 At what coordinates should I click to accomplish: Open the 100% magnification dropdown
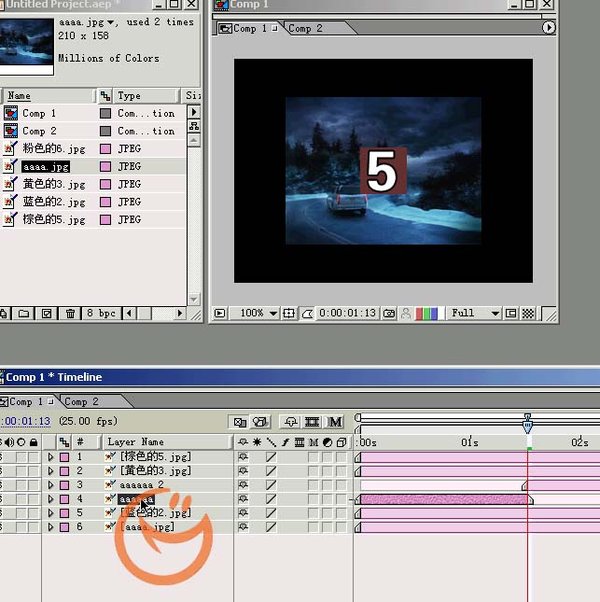coord(258,314)
